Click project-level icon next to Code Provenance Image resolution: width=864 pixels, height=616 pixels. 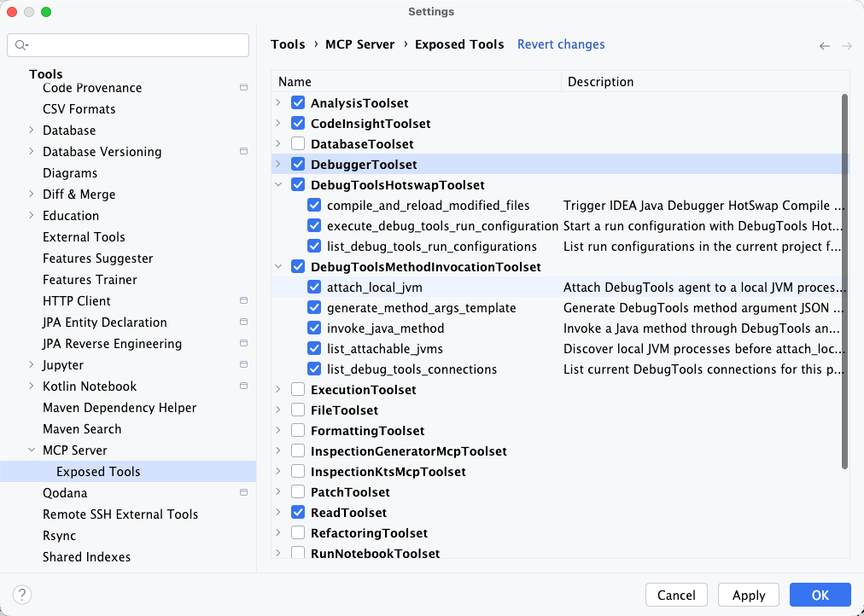pyautogui.click(x=243, y=88)
